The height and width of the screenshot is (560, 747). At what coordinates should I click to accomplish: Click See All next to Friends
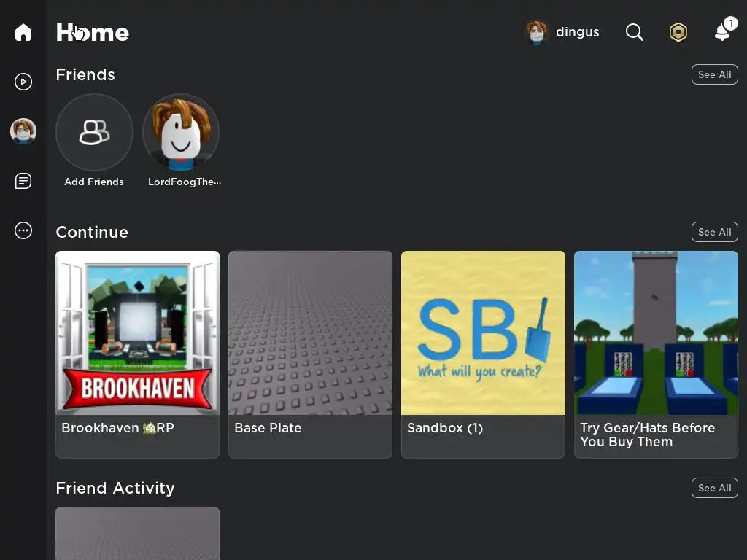tap(715, 75)
